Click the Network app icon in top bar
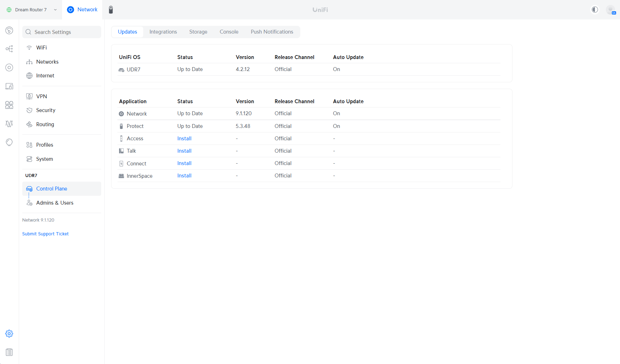620x364 pixels. (70, 10)
